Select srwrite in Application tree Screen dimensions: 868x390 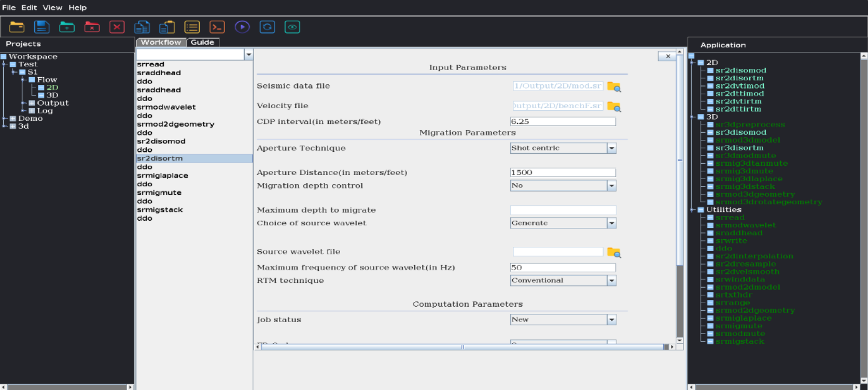[x=731, y=241]
